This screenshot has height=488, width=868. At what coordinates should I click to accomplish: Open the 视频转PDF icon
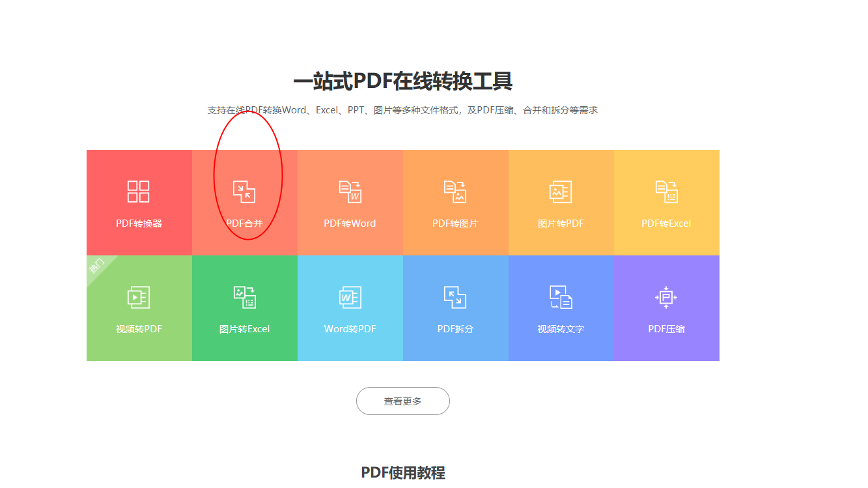click(x=139, y=297)
